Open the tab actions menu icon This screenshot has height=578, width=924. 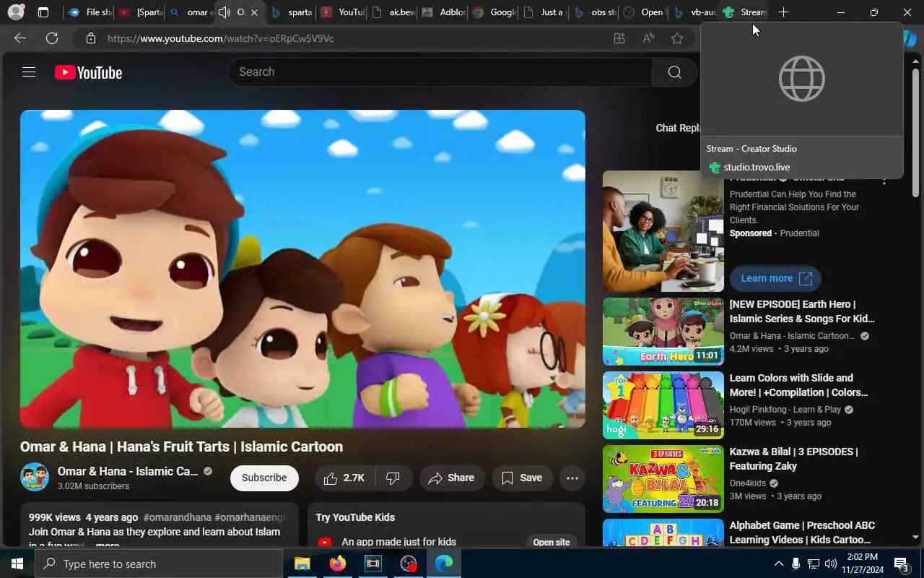(x=43, y=12)
